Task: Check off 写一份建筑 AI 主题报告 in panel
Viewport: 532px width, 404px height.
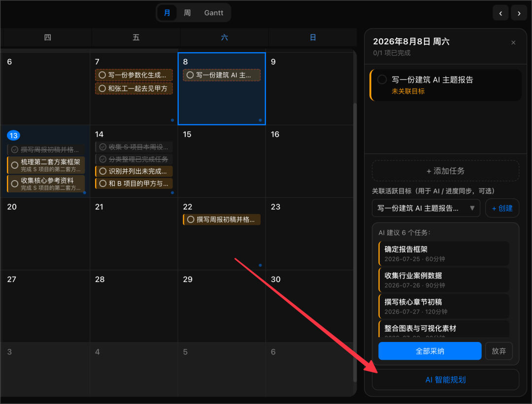Action: tap(382, 80)
